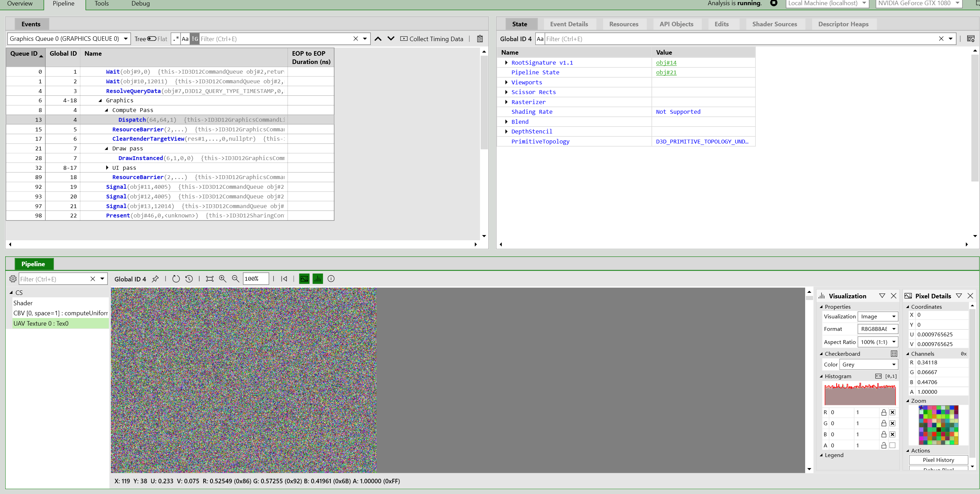The height and width of the screenshot is (494, 980).
Task: Clear the State panel filter with X
Action: coord(941,39)
